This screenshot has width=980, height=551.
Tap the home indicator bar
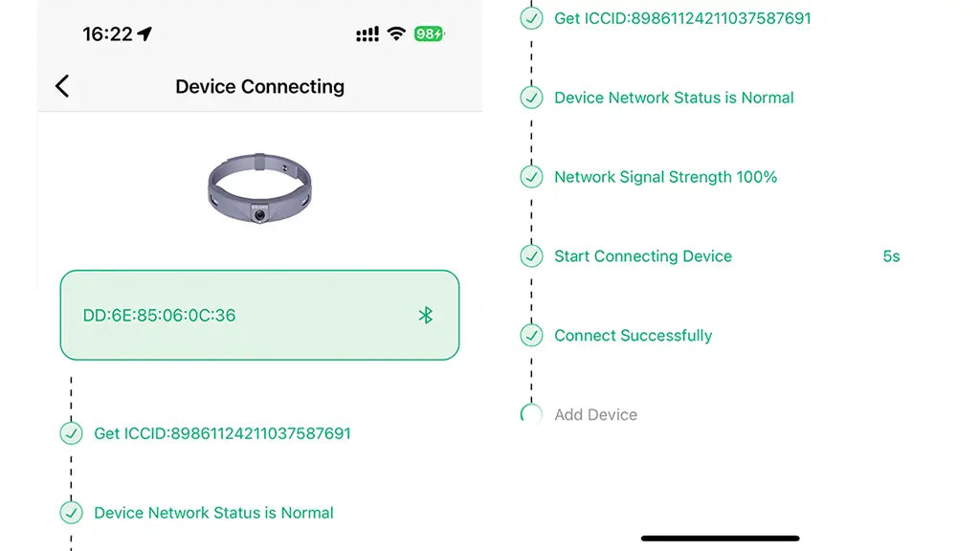(x=720, y=539)
